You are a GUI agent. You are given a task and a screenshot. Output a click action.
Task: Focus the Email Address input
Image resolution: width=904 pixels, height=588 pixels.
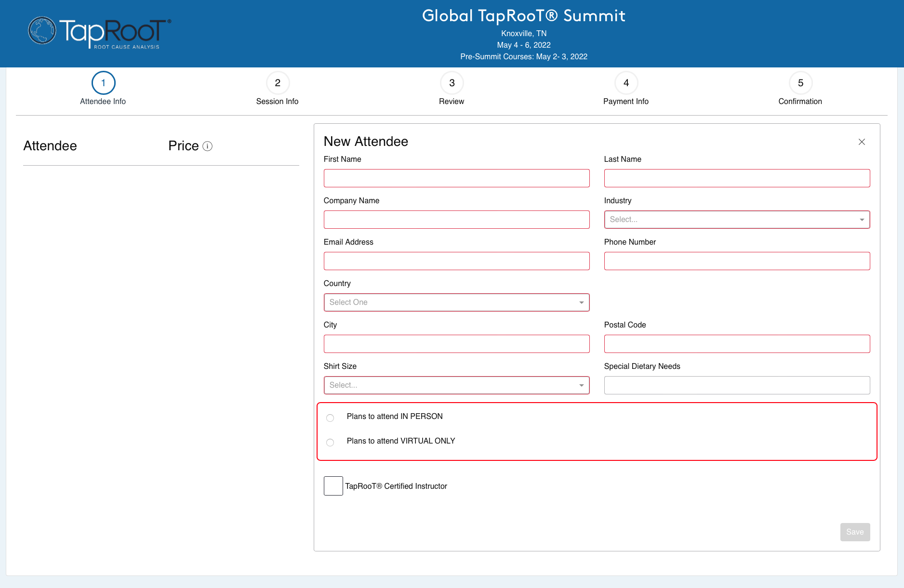(456, 261)
